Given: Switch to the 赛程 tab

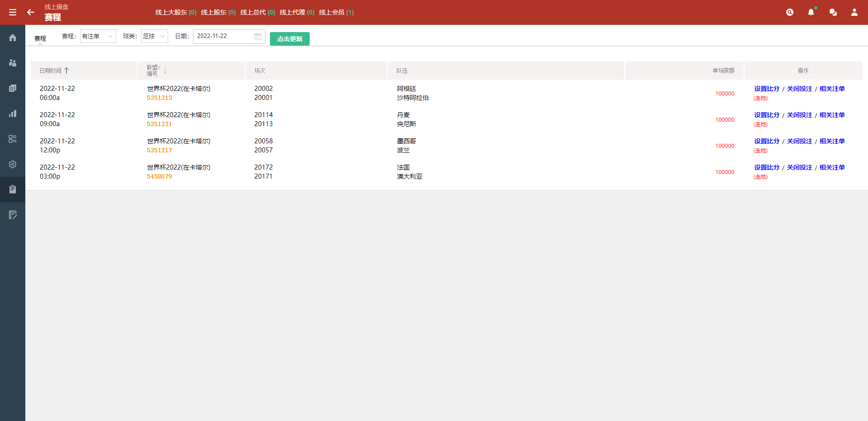Looking at the screenshot, I should 40,38.
